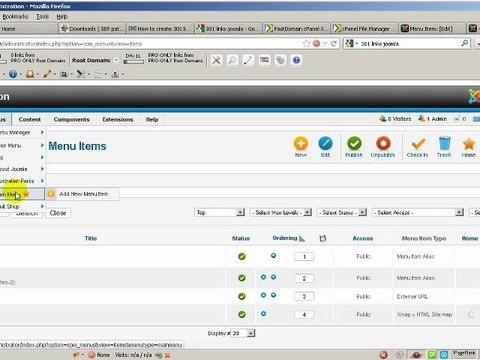Click the blue info icon in developer toolbar
Image resolution: width=480 pixels, height=360 pixels.
coord(13,74)
